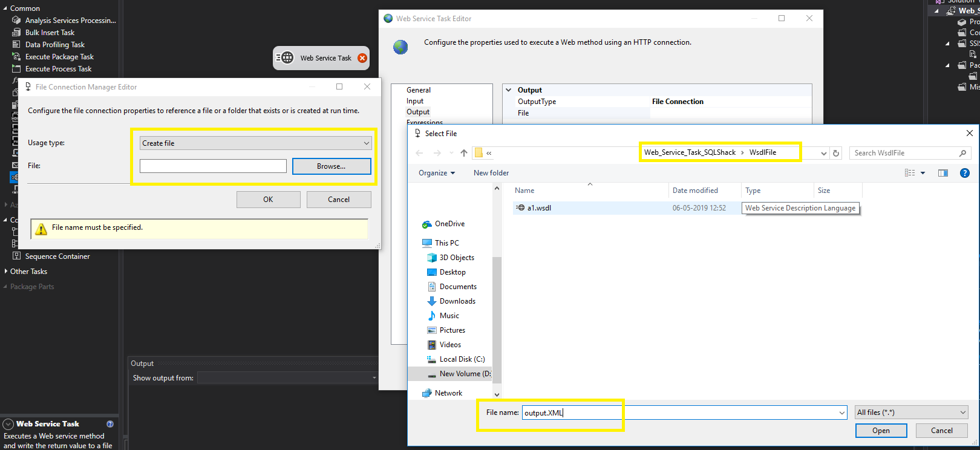Click the search magnifier icon in Search WsdlFile

pos(962,153)
